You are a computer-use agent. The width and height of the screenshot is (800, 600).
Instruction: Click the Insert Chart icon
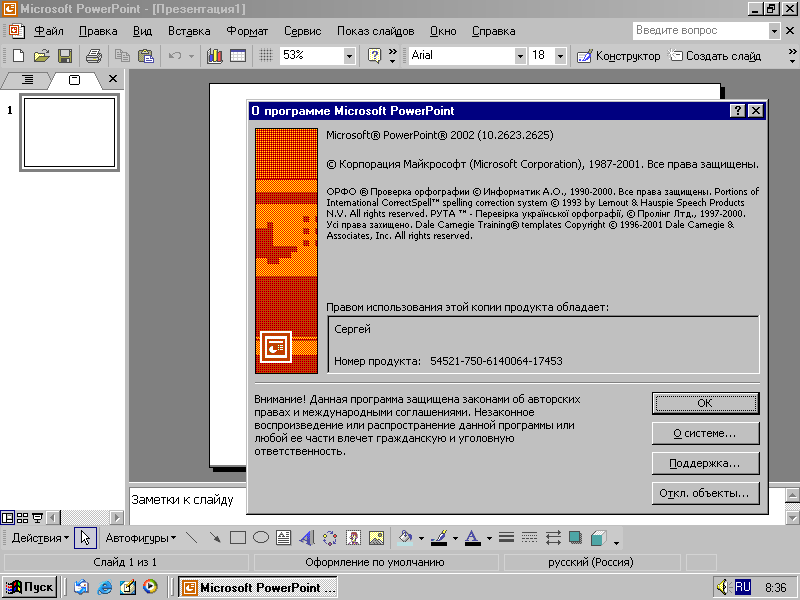pos(214,56)
